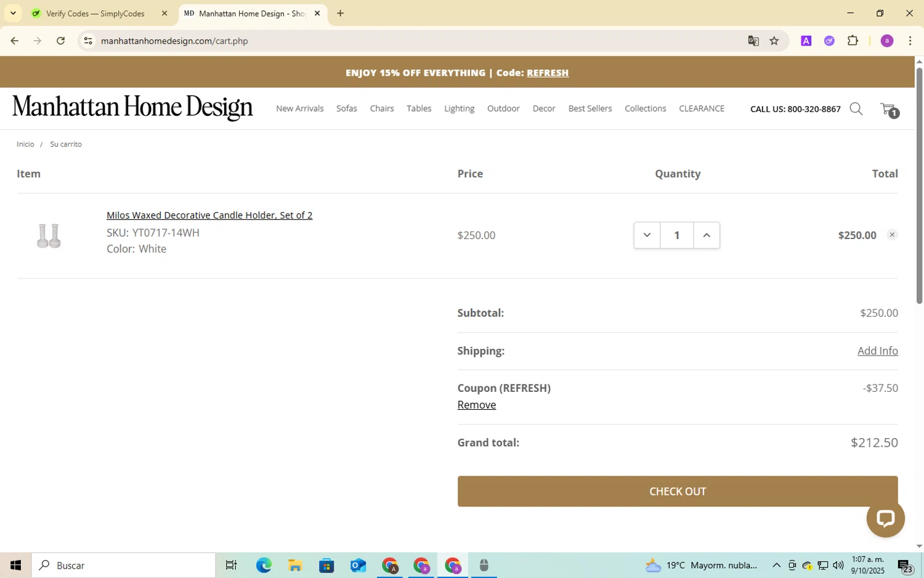Open File Explorer from the taskbar

click(x=295, y=565)
